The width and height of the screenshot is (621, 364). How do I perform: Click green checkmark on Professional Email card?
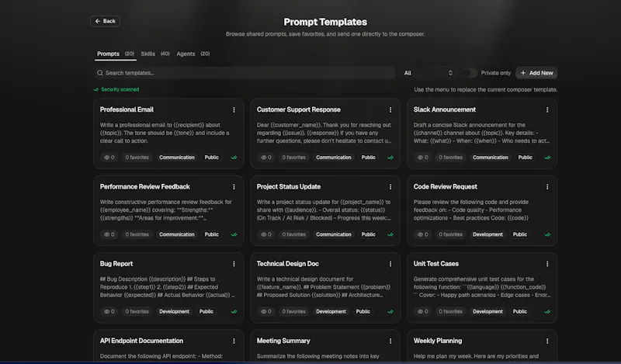(234, 158)
